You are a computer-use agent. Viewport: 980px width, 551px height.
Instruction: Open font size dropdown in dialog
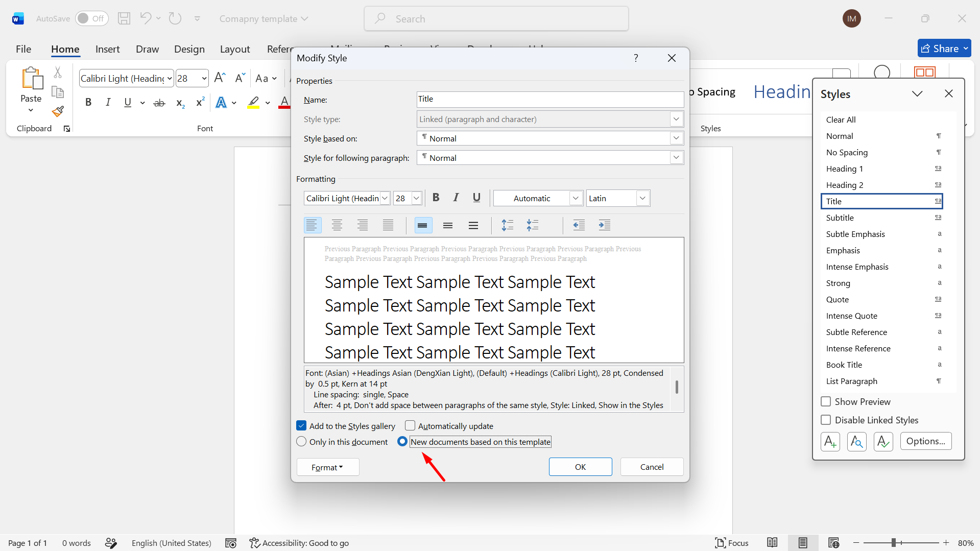click(416, 198)
